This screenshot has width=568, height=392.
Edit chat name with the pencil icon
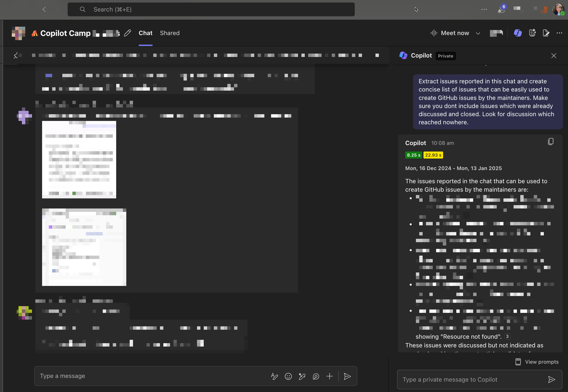click(x=127, y=33)
